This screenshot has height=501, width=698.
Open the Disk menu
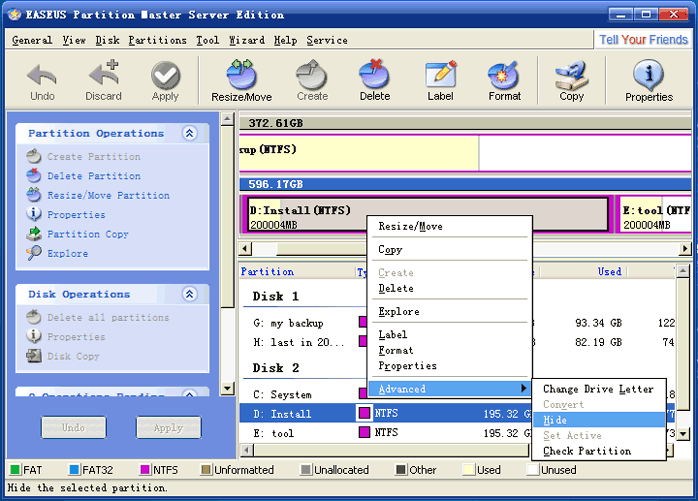[x=107, y=40]
